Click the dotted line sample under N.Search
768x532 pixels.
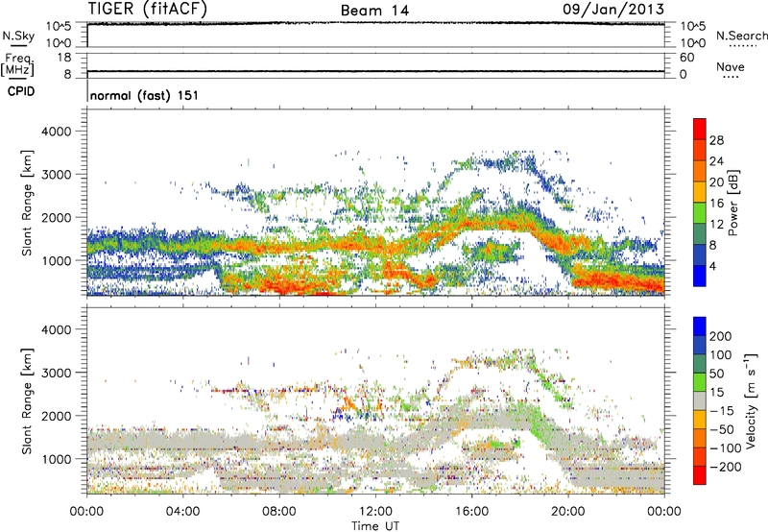743,46
